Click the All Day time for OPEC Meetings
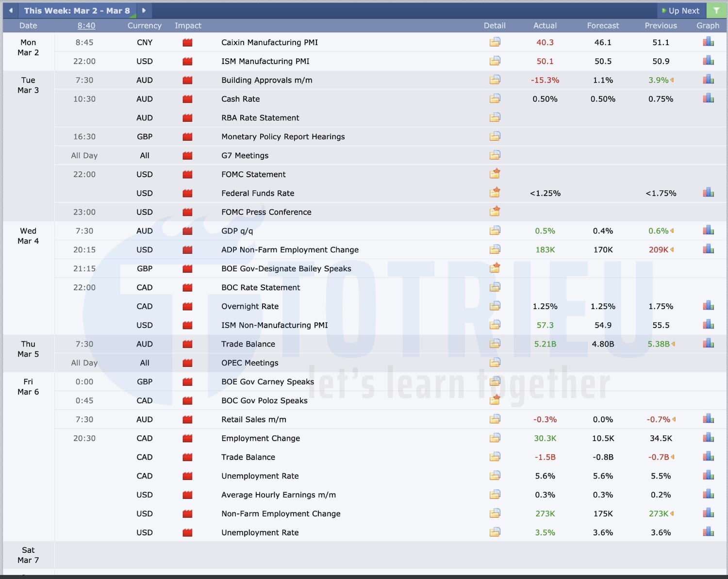Viewport: 728px width, 579px height. [84, 363]
